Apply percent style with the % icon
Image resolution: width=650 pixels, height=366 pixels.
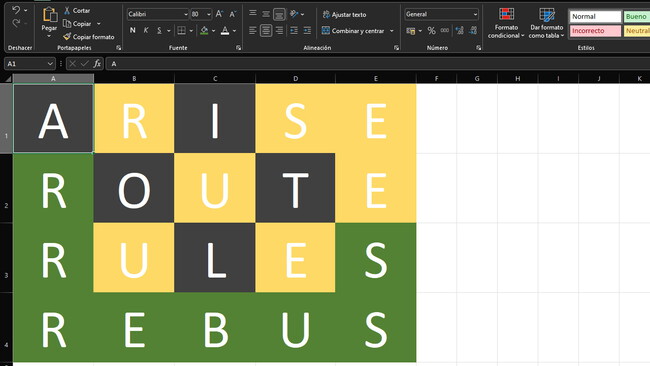(431, 31)
